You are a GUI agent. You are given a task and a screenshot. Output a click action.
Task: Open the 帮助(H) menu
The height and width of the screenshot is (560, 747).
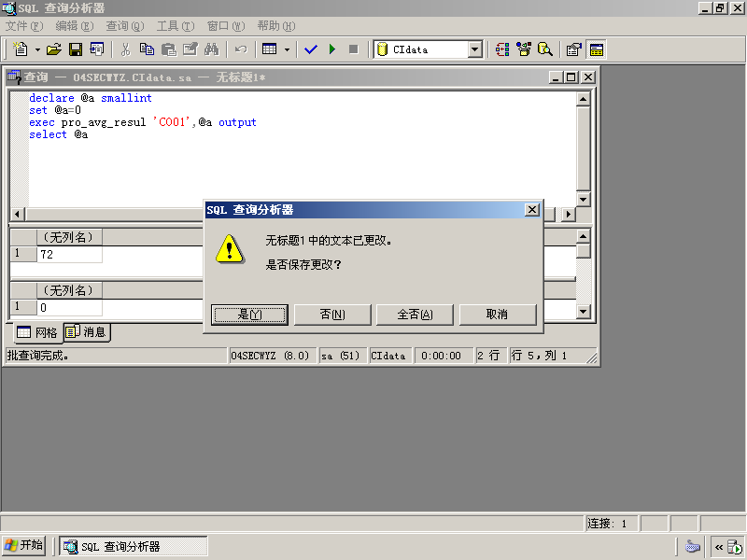coord(276,26)
